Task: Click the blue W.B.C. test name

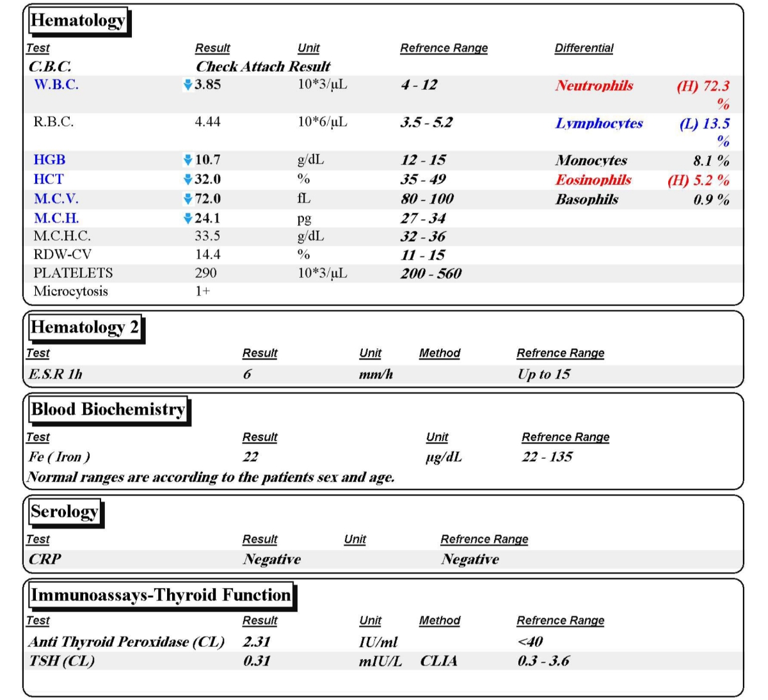Action: tap(56, 84)
